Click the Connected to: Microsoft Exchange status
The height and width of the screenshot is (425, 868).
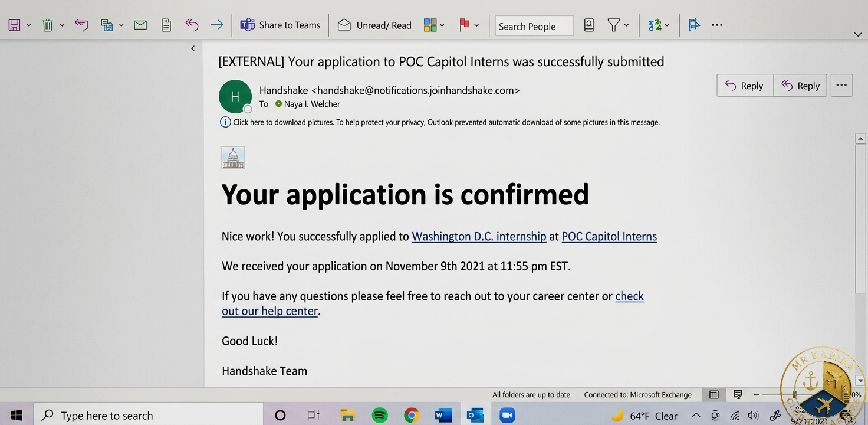[x=637, y=395]
